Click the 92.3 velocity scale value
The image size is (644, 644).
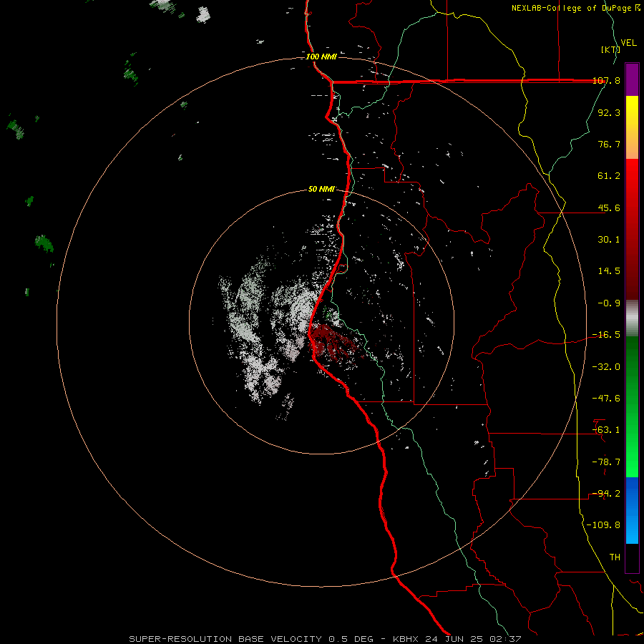(609, 112)
